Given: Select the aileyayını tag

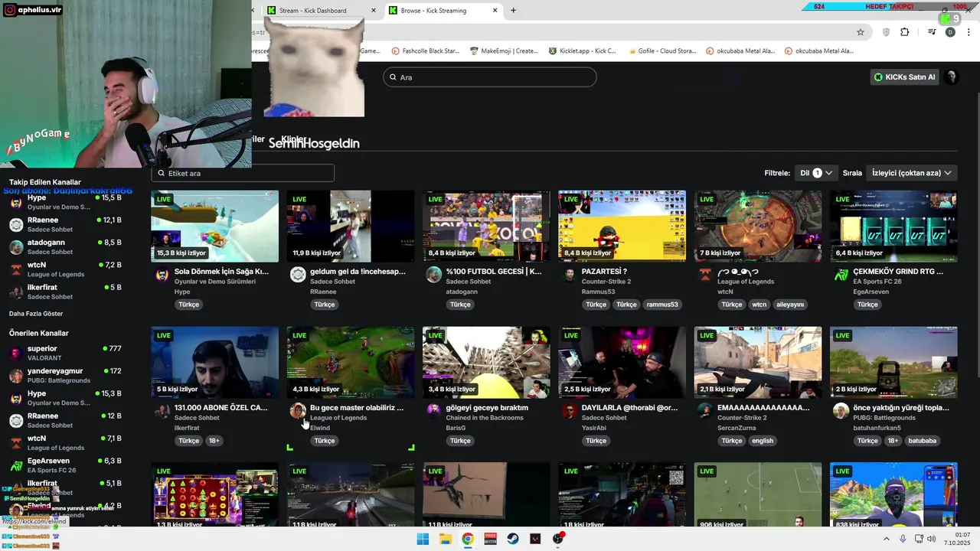Looking at the screenshot, I should (790, 305).
